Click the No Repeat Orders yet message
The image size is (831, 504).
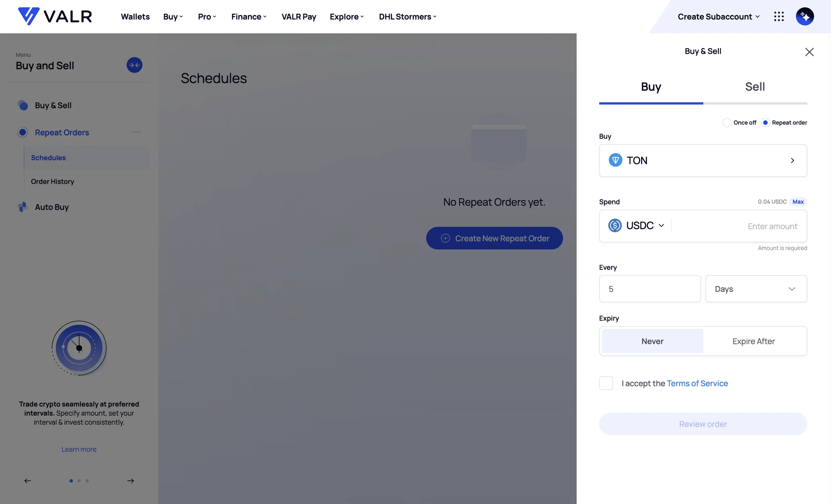click(494, 202)
